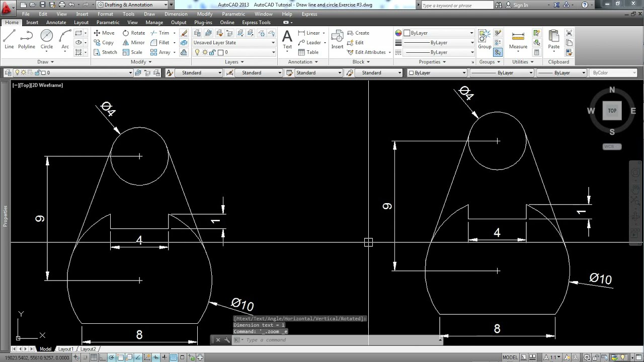Open the ByLayer object color dropdown in Properties

click(x=438, y=33)
